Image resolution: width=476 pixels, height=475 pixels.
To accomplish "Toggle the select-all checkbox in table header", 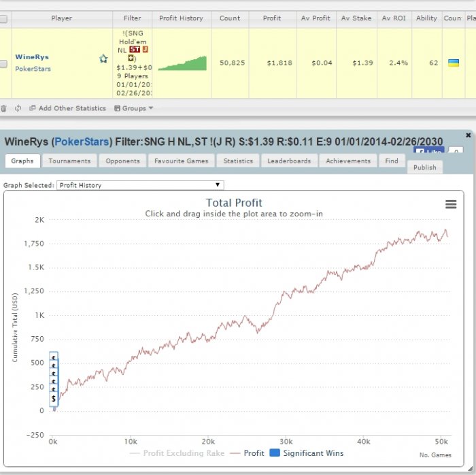I will [3, 19].
